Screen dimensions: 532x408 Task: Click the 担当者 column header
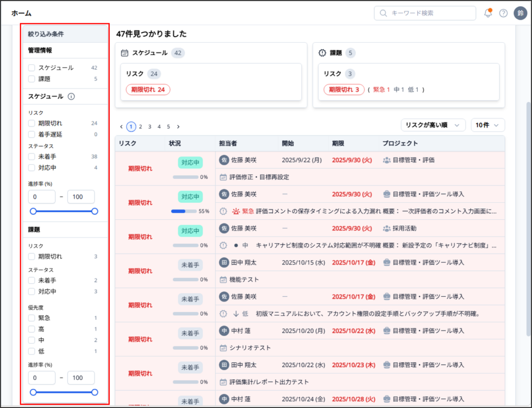pos(228,143)
